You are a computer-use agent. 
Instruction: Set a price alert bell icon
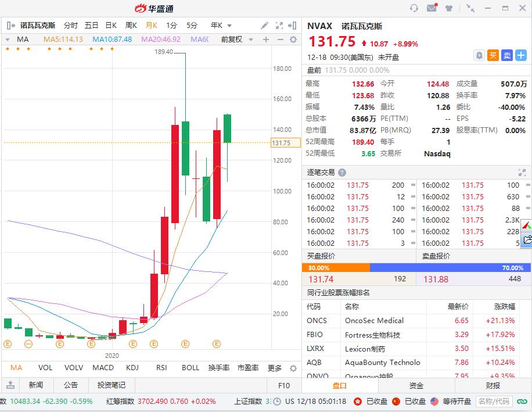tap(479, 55)
